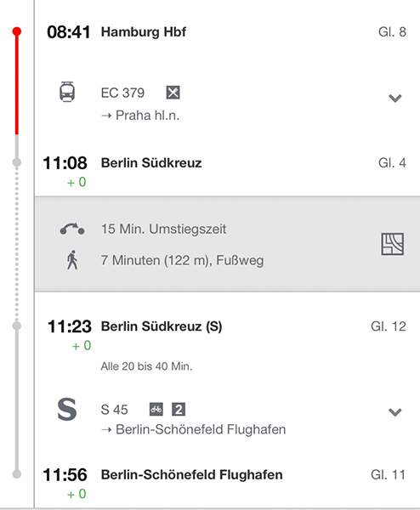Click the restaurant icon next to EC 379
The width and height of the screenshot is (420, 510).
click(x=173, y=93)
